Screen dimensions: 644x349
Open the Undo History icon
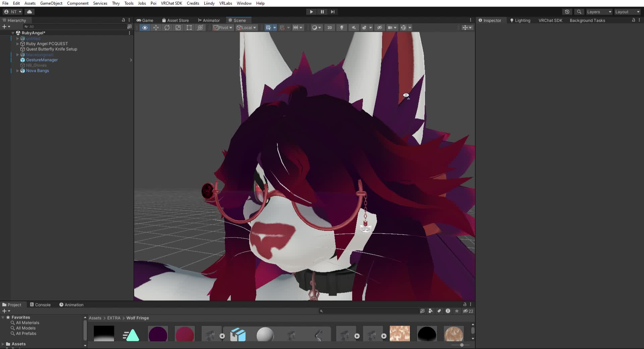[567, 12]
